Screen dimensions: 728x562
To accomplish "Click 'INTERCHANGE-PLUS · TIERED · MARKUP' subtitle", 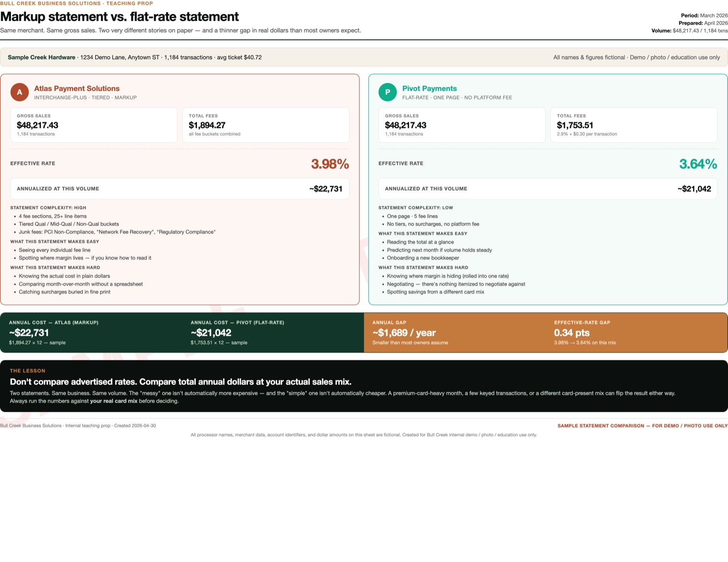I will click(x=86, y=98).
